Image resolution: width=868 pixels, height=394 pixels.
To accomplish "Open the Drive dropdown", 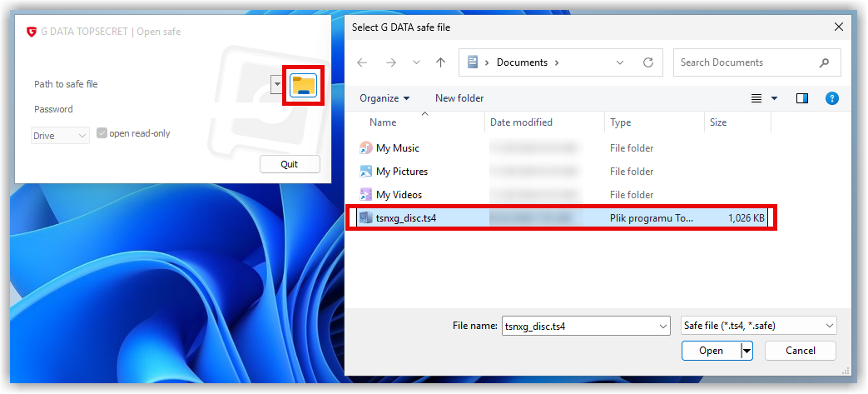I will pos(60,136).
